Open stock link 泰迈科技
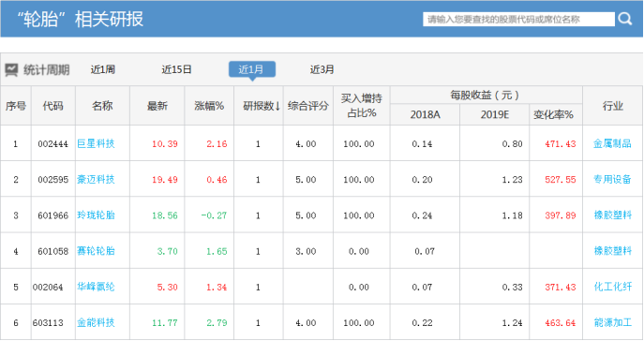Image resolution: width=644 pixels, height=341 pixels. pos(96,179)
